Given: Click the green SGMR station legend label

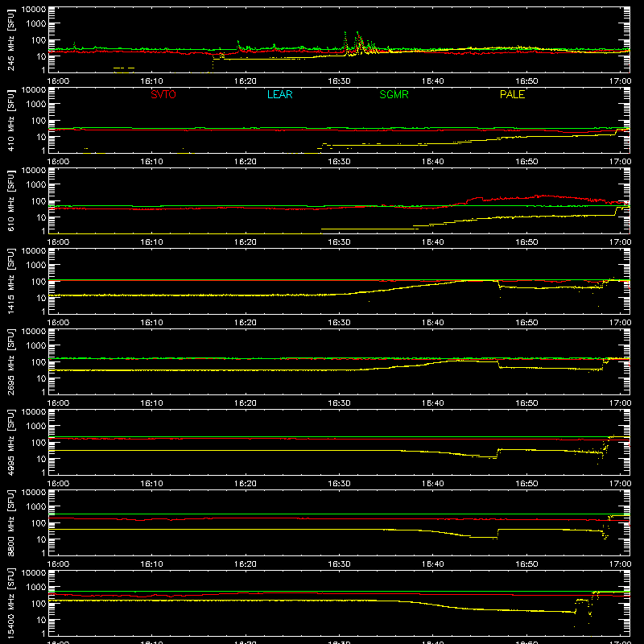Looking at the screenshot, I should pyautogui.click(x=394, y=94).
